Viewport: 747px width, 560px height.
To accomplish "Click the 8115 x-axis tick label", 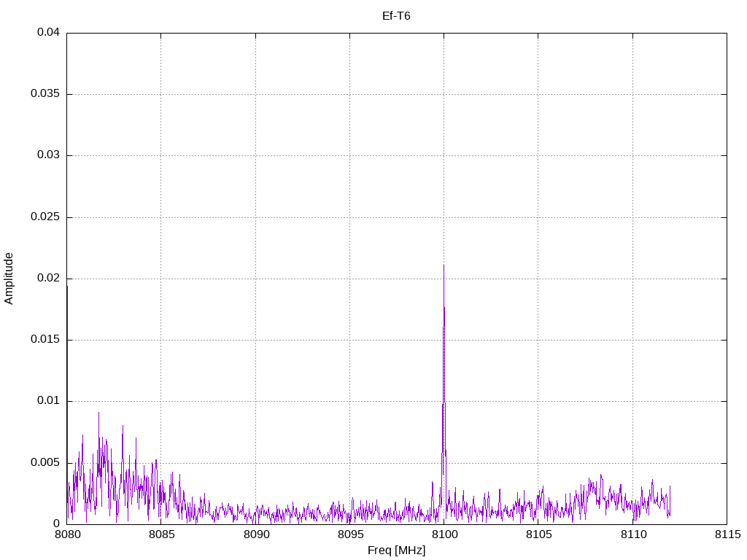I will click(x=727, y=534).
